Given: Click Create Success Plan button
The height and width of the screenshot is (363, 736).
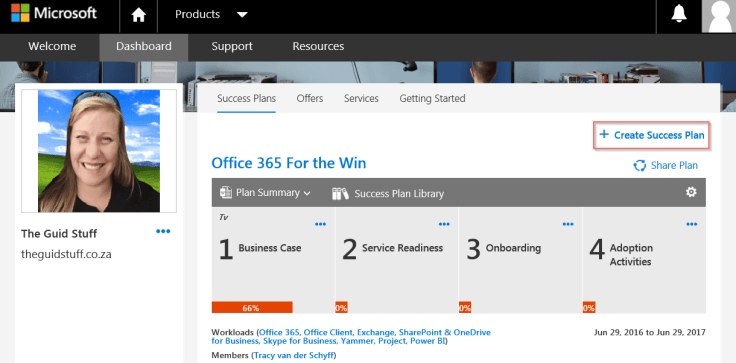Looking at the screenshot, I should [652, 135].
